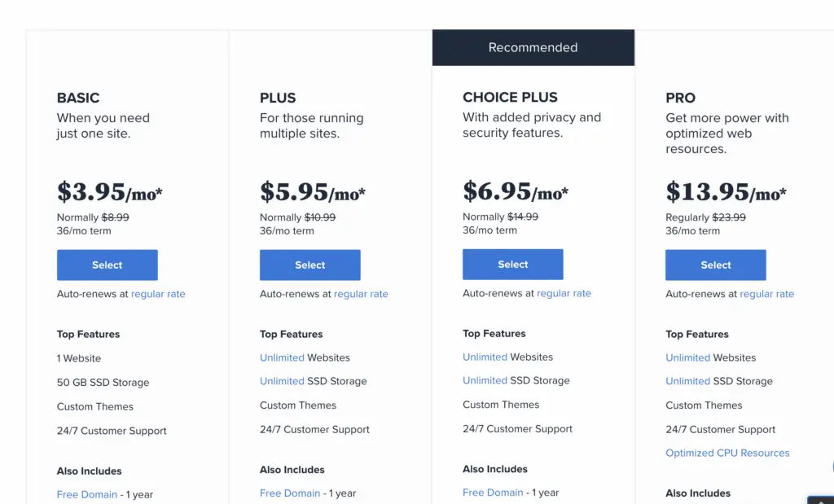The height and width of the screenshot is (504, 834).
Task: Open Optimized CPU Resources link
Action: click(727, 453)
